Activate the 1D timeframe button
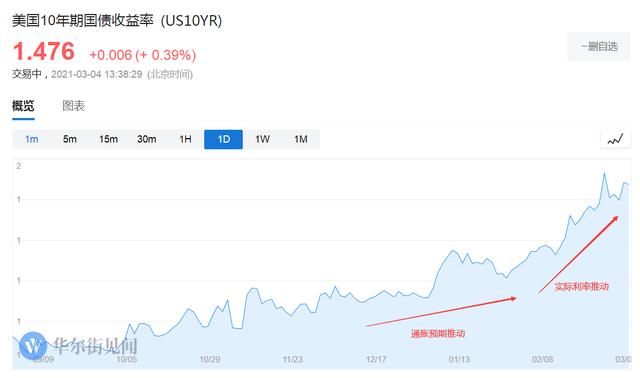Image resolution: width=640 pixels, height=378 pixels. [x=223, y=139]
